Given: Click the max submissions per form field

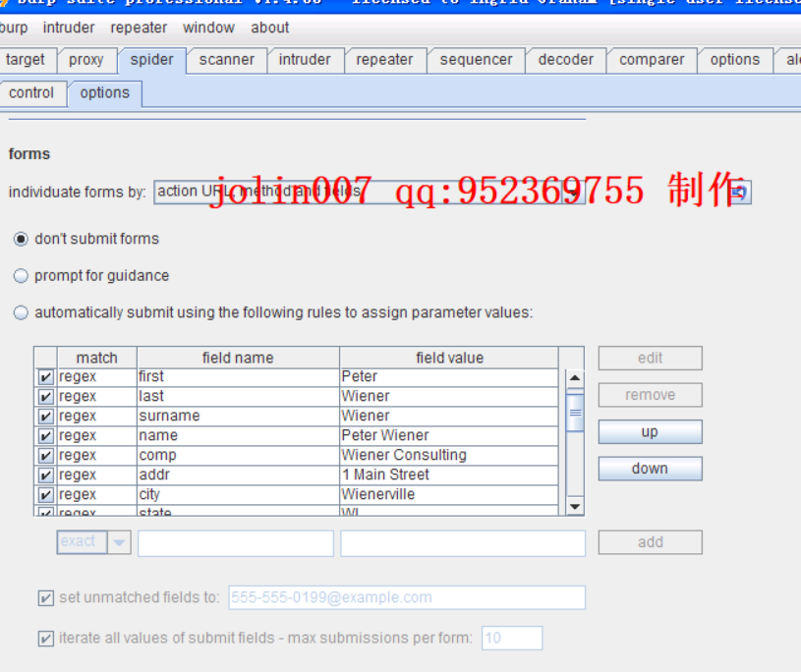Looking at the screenshot, I should tap(512, 639).
